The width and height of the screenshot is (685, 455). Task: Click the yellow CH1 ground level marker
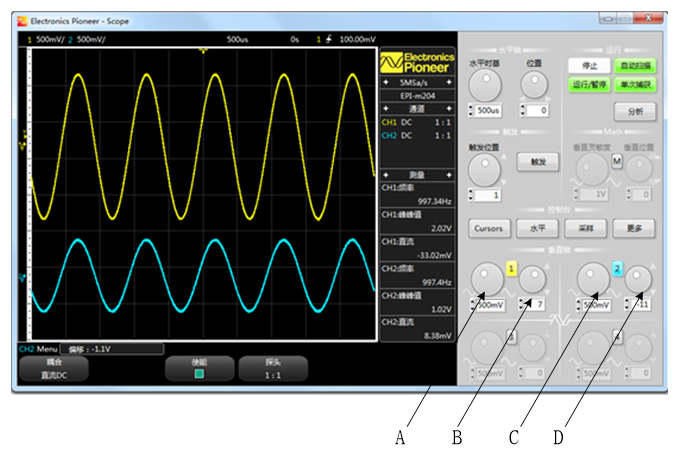click(x=22, y=146)
